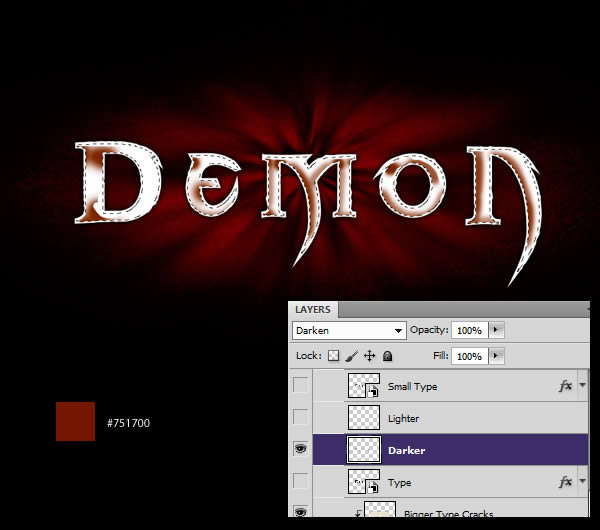Click the Opacity label in Layers panel
The height and width of the screenshot is (530, 600).
(x=429, y=329)
